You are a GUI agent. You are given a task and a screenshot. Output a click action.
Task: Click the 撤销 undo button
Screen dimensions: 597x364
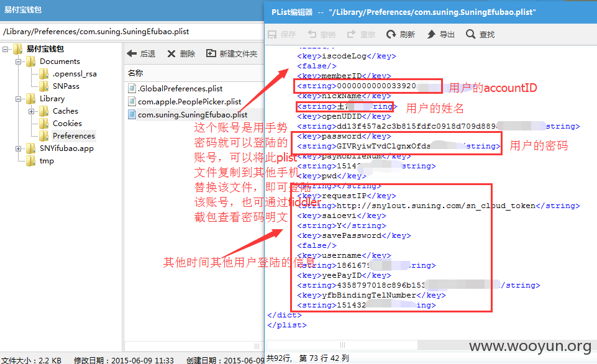322,35
